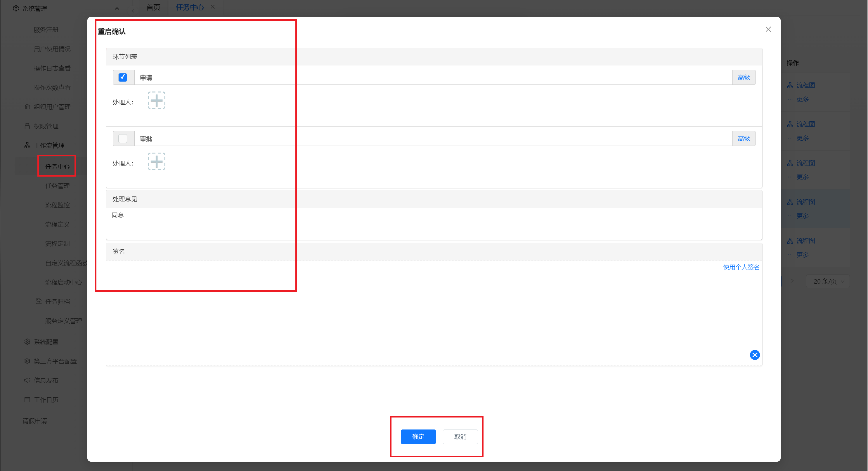Close the 重启确认 dialog with the X icon

click(x=768, y=29)
